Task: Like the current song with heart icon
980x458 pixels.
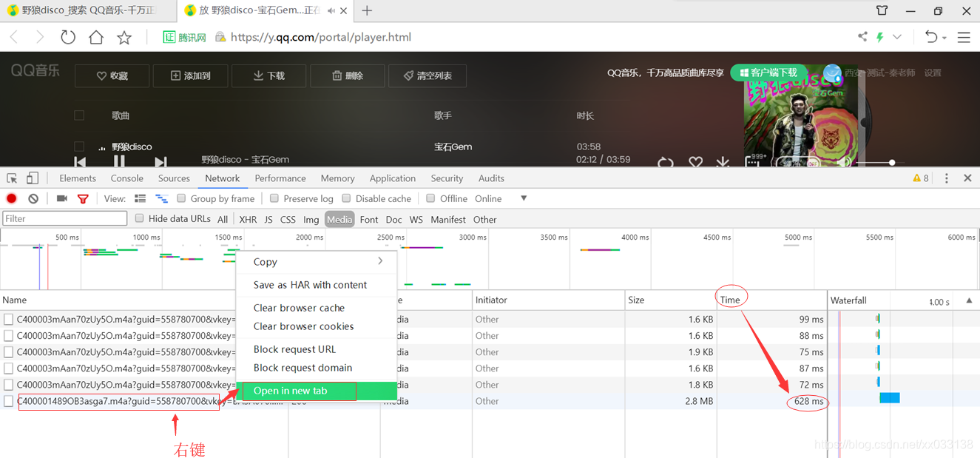Action: [695, 162]
